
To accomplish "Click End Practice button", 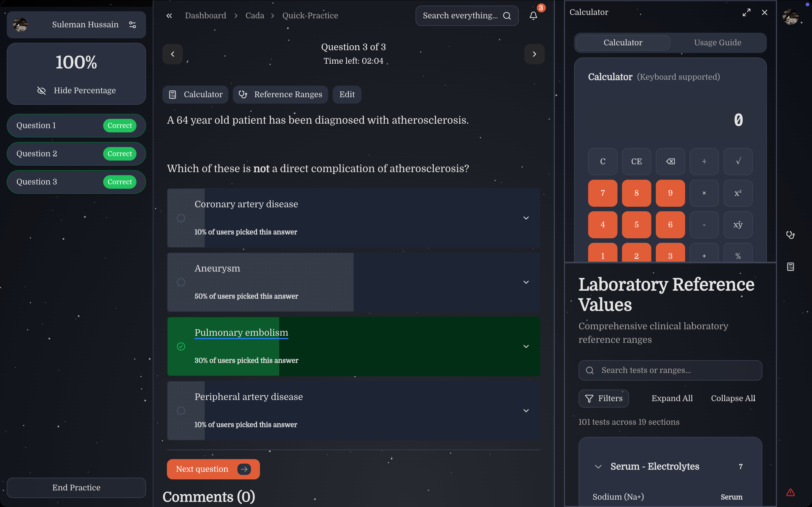I will (x=76, y=488).
